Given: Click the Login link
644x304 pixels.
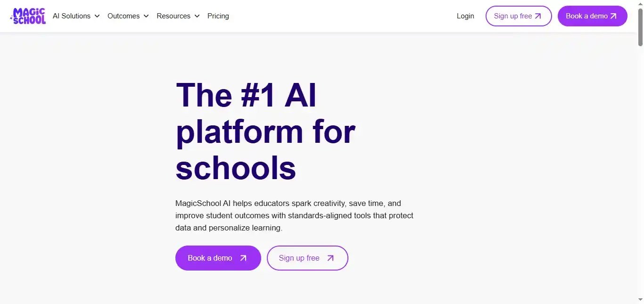Looking at the screenshot, I should tap(465, 16).
